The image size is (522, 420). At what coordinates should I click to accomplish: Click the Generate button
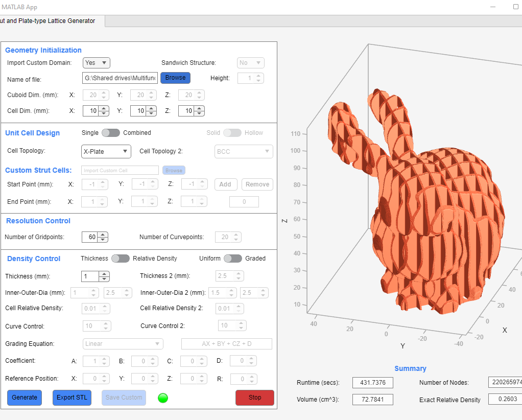(x=25, y=398)
